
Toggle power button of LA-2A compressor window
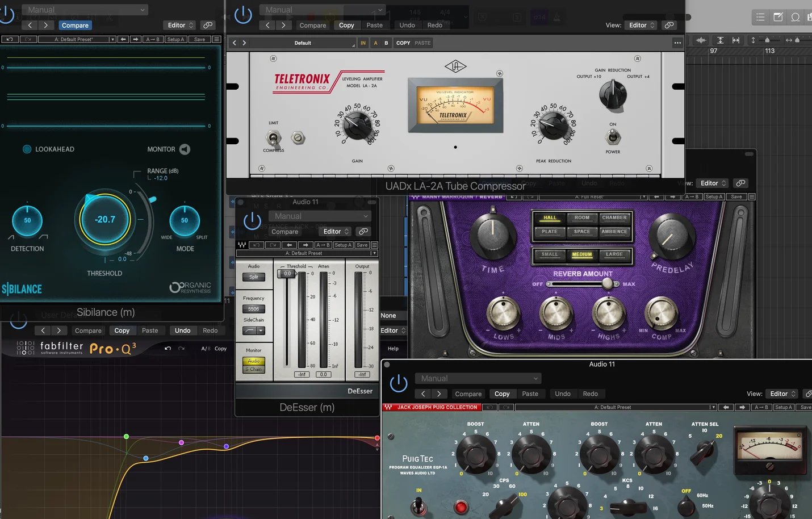tap(243, 15)
